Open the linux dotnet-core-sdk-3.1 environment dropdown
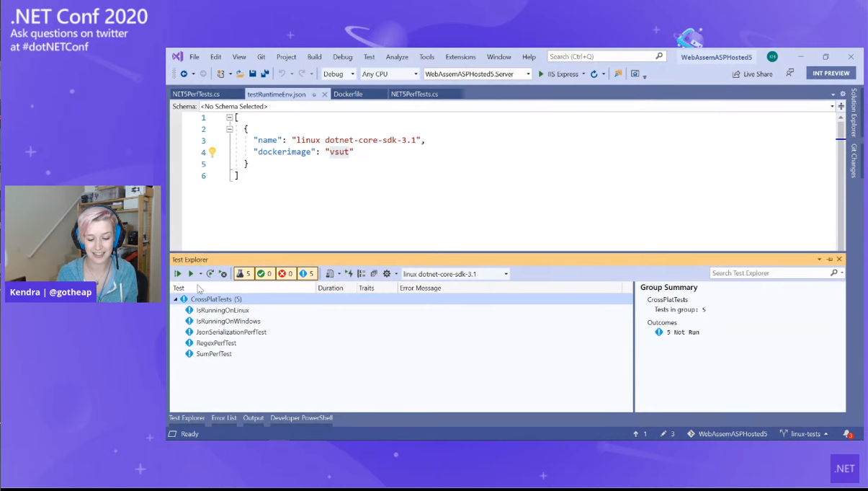Viewport: 868px width, 491px height. [x=455, y=274]
